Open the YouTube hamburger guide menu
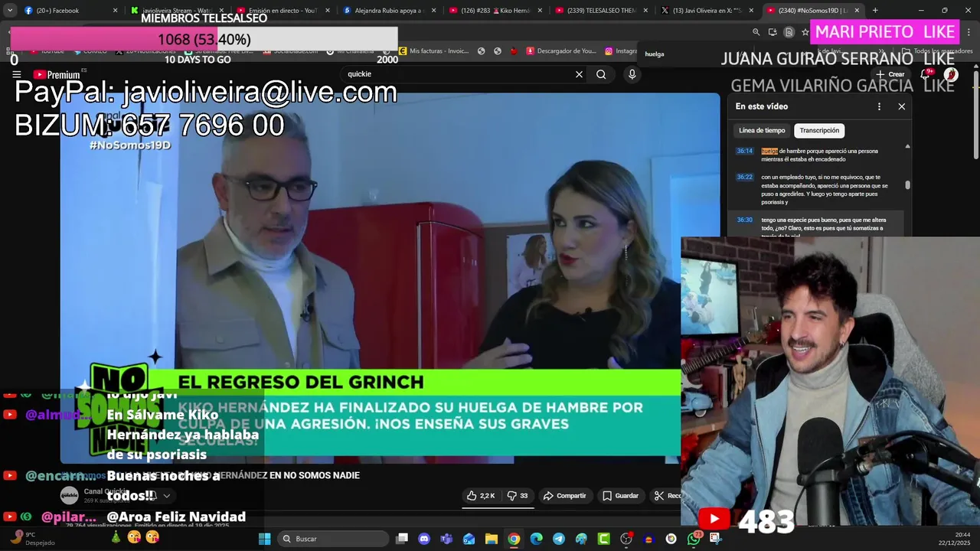Screen dimensions: 980x551 16,74
